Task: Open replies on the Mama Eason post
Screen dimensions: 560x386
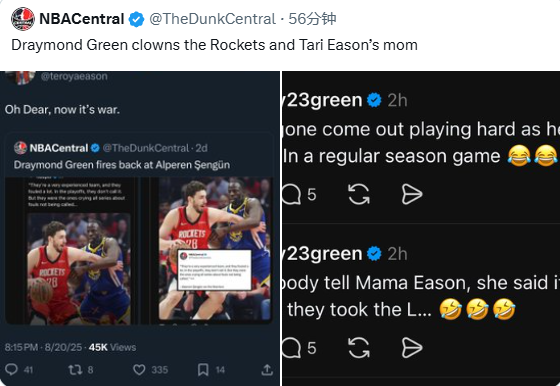Action: (291, 348)
